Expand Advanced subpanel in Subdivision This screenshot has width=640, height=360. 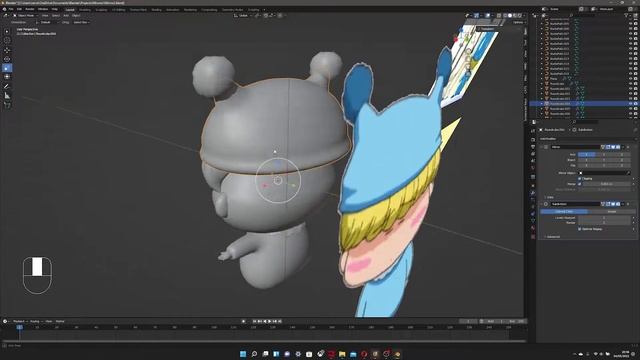tap(553, 237)
